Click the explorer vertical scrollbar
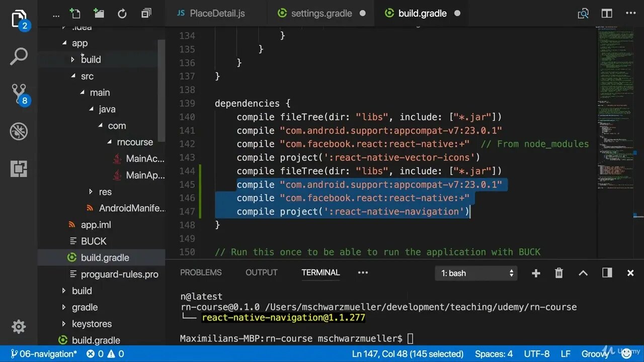Screen dimensions: 644x362 pos(162,90)
